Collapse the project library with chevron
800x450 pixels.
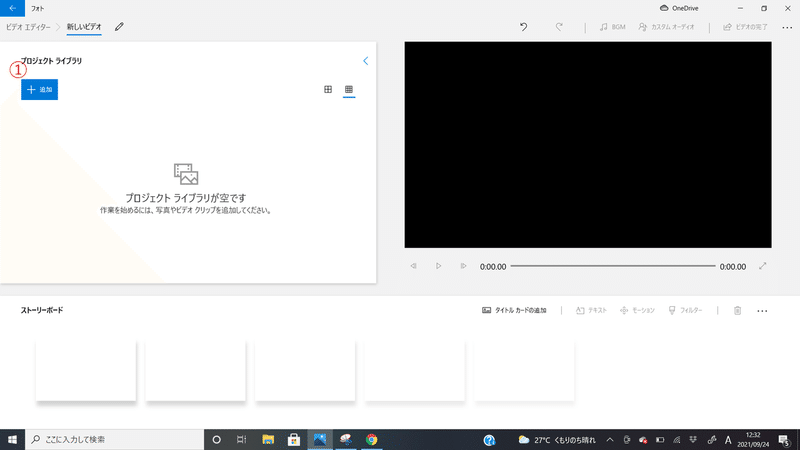click(x=365, y=61)
